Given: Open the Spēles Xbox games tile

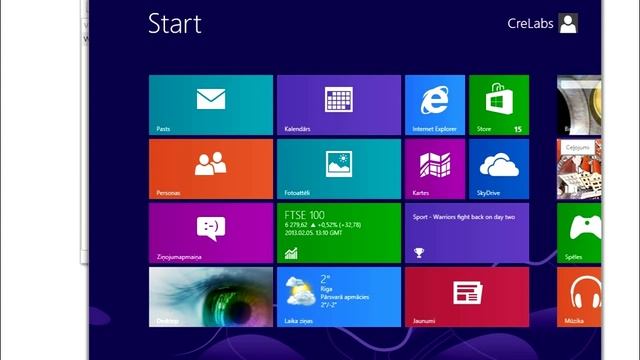Looking at the screenshot, I should tap(579, 233).
